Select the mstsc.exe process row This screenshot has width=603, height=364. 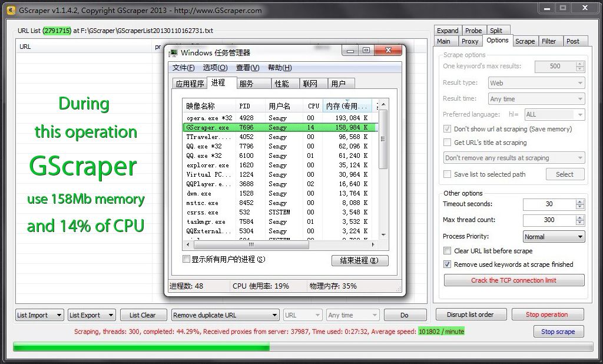click(280, 203)
